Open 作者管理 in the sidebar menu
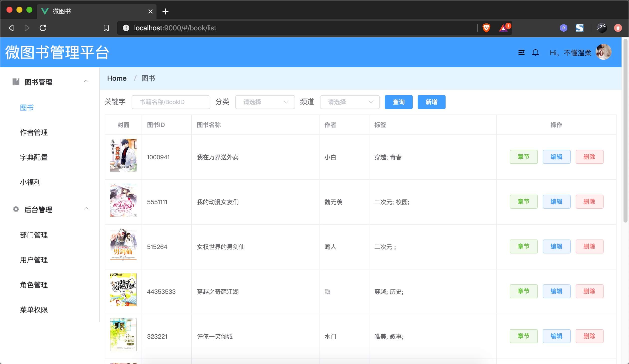This screenshot has width=629, height=364. [34, 132]
